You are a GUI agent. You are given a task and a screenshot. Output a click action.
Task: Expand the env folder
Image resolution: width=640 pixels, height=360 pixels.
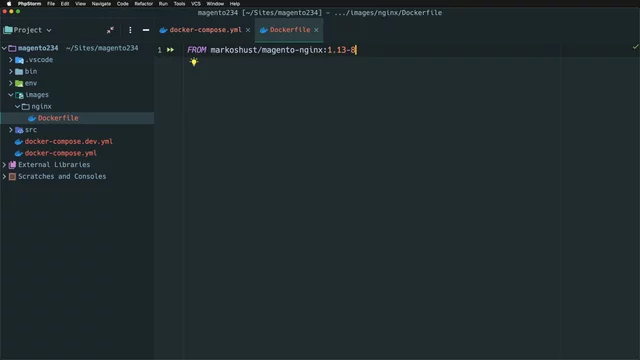(11, 83)
